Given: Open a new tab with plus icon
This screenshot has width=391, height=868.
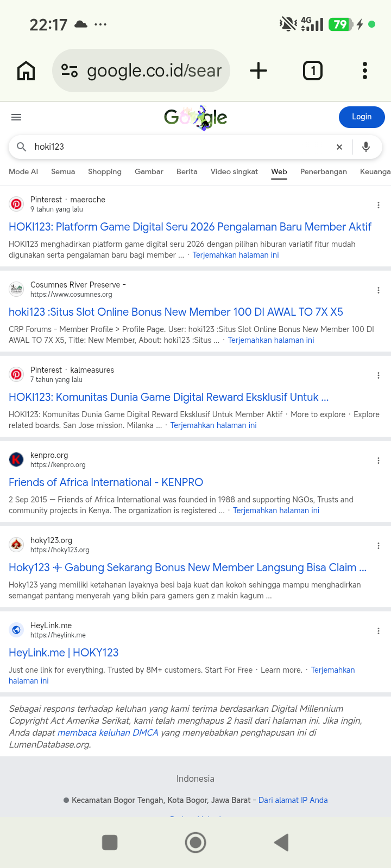Looking at the screenshot, I should pyautogui.click(x=258, y=71).
